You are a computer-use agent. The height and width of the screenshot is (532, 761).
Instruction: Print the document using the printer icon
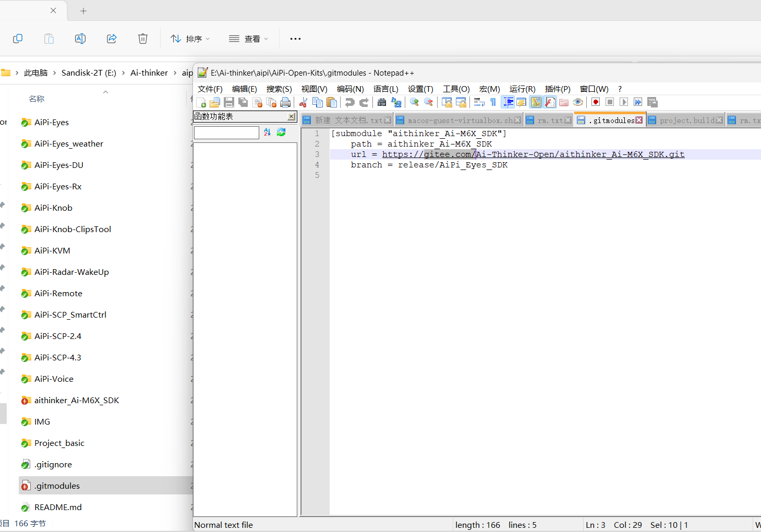[x=285, y=102]
